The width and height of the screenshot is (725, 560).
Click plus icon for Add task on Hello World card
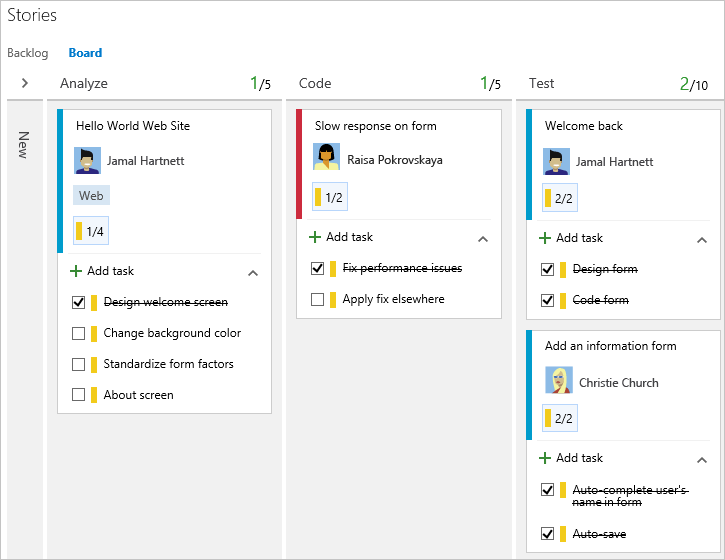click(x=76, y=271)
